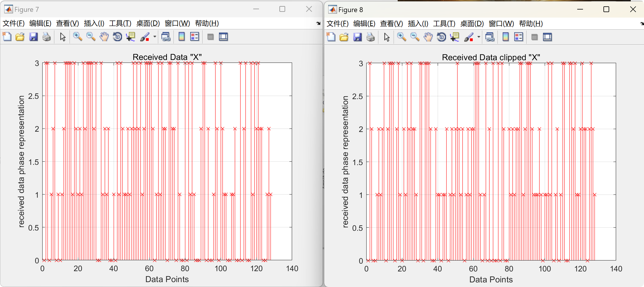
Task: Maximize the Figure 7 window
Action: (x=282, y=9)
